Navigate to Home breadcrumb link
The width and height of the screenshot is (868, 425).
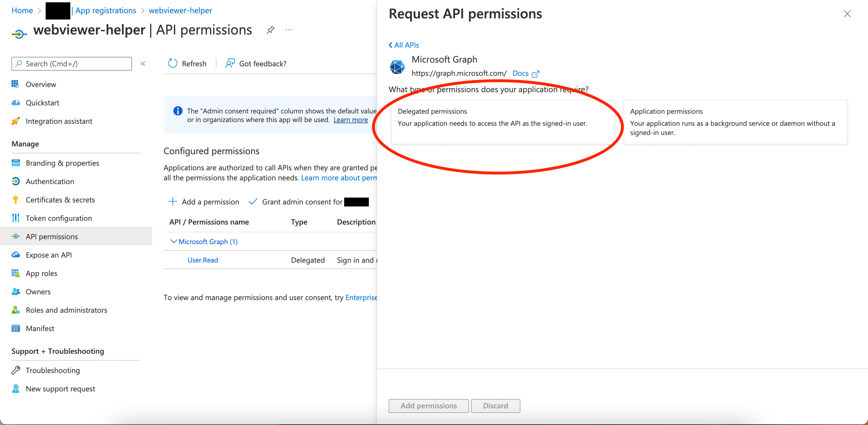pyautogui.click(x=22, y=10)
